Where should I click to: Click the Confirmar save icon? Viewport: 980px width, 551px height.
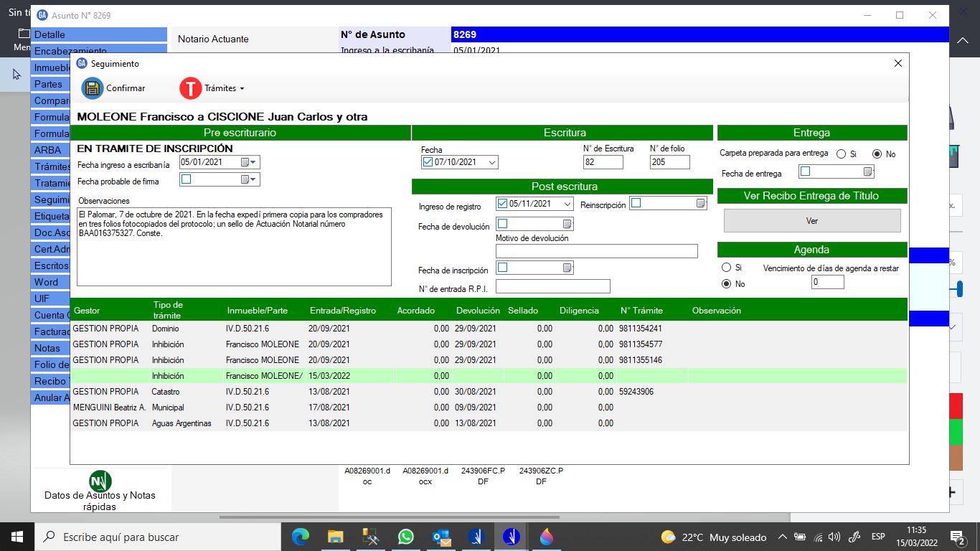point(93,88)
